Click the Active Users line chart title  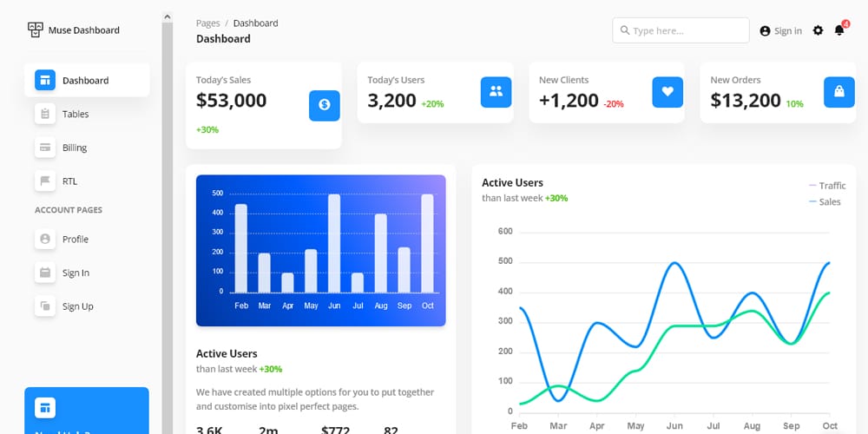[x=513, y=182]
